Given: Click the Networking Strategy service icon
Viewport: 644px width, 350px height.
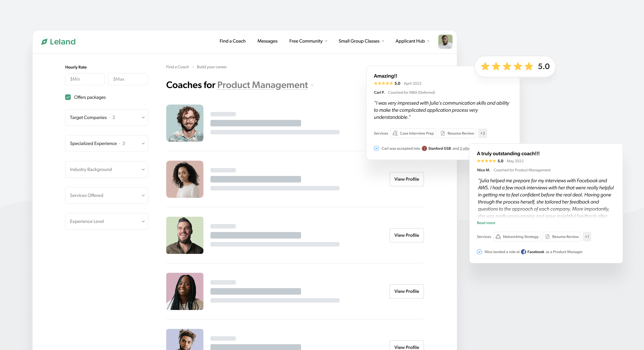Looking at the screenshot, I should pyautogui.click(x=498, y=236).
